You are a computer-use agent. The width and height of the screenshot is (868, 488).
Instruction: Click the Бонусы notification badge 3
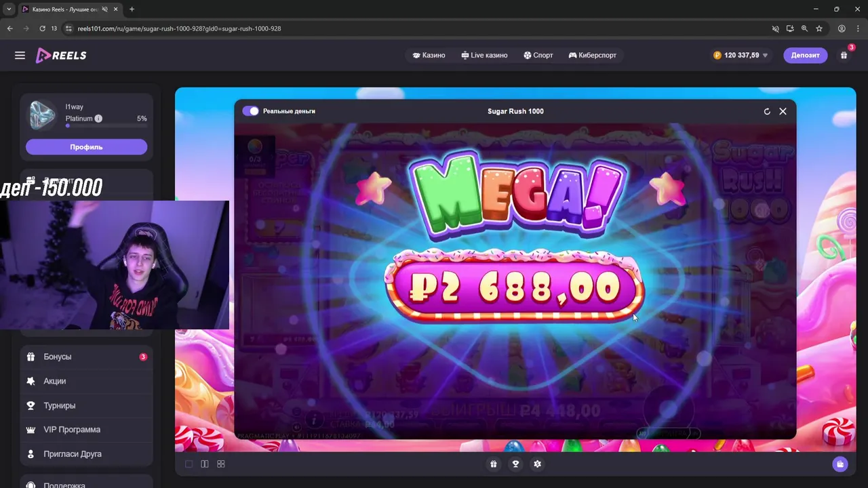pos(143,357)
